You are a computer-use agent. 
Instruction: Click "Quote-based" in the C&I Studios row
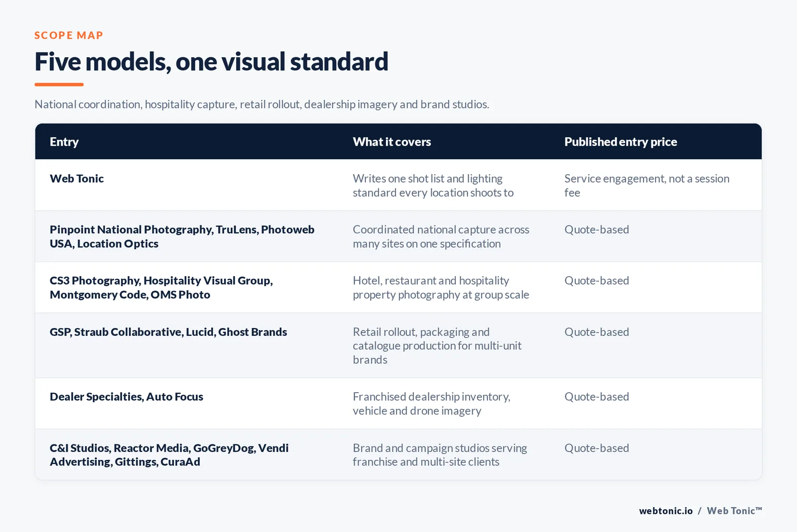point(597,448)
